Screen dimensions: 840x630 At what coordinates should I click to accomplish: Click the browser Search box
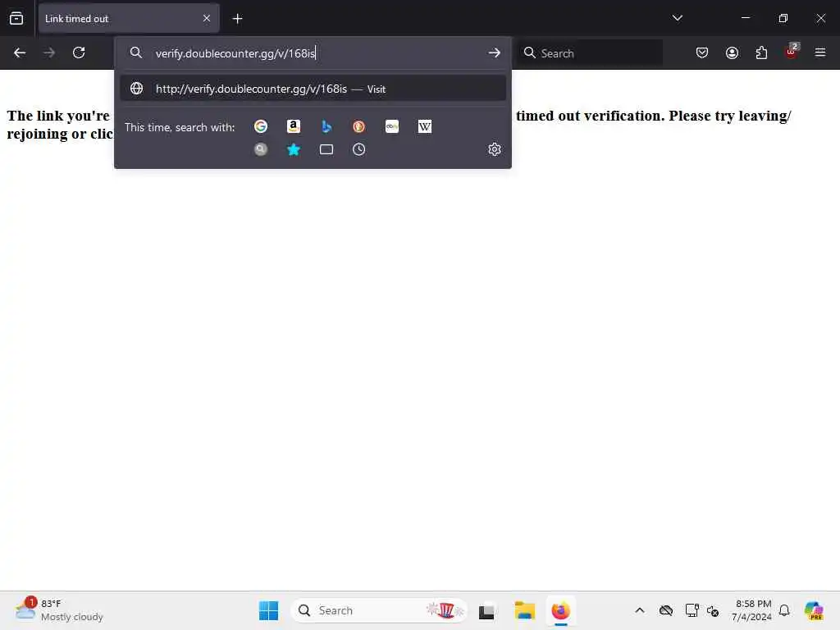click(x=590, y=53)
